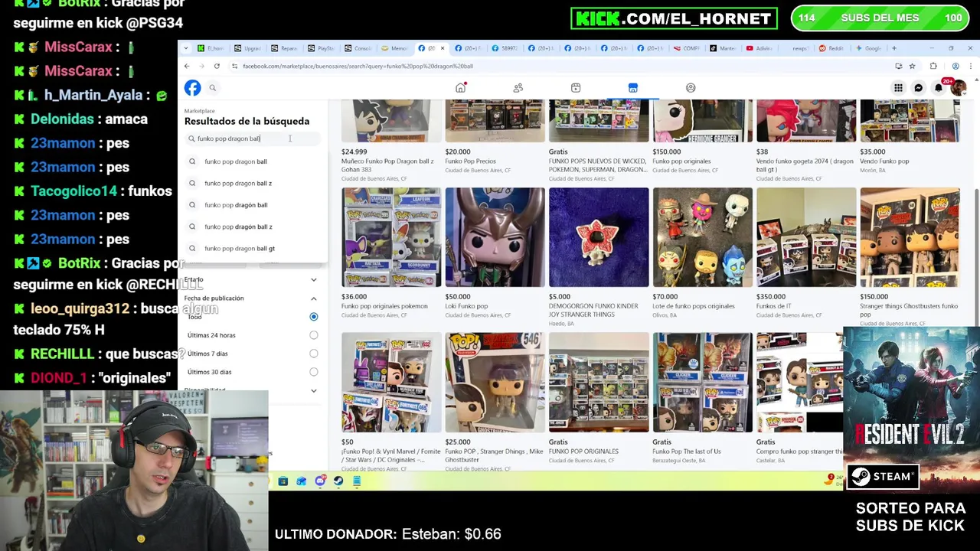Image resolution: width=980 pixels, height=551 pixels.
Task: Open 'Loki Funko pop' listing thumbnail
Action: point(495,237)
